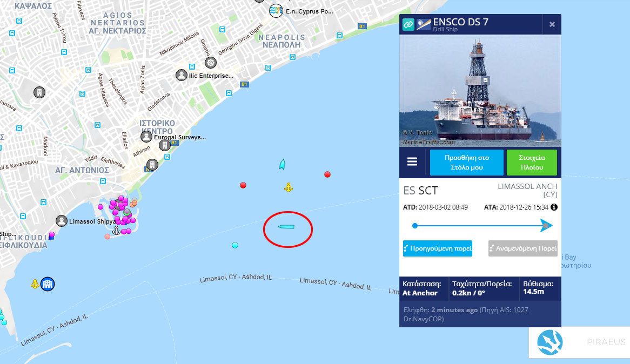630x364 pixels.
Task: Open the Eurogal Surveys map marker
Action: pos(146,137)
